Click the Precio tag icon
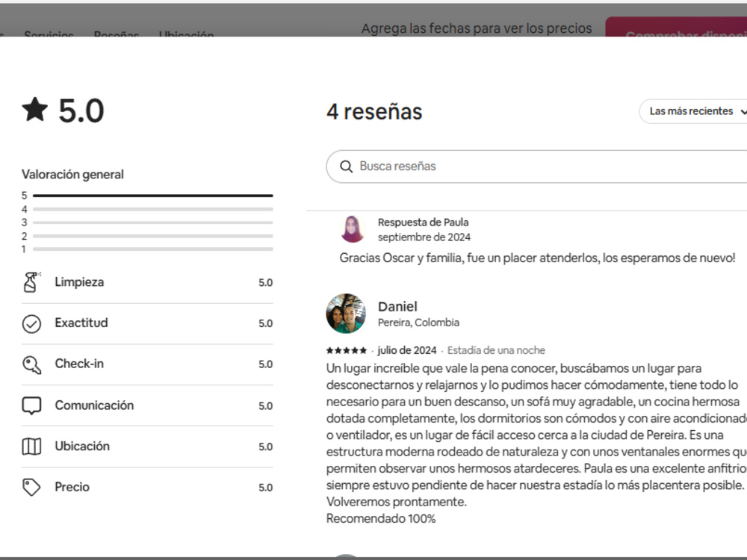The width and height of the screenshot is (747, 560). 31,487
